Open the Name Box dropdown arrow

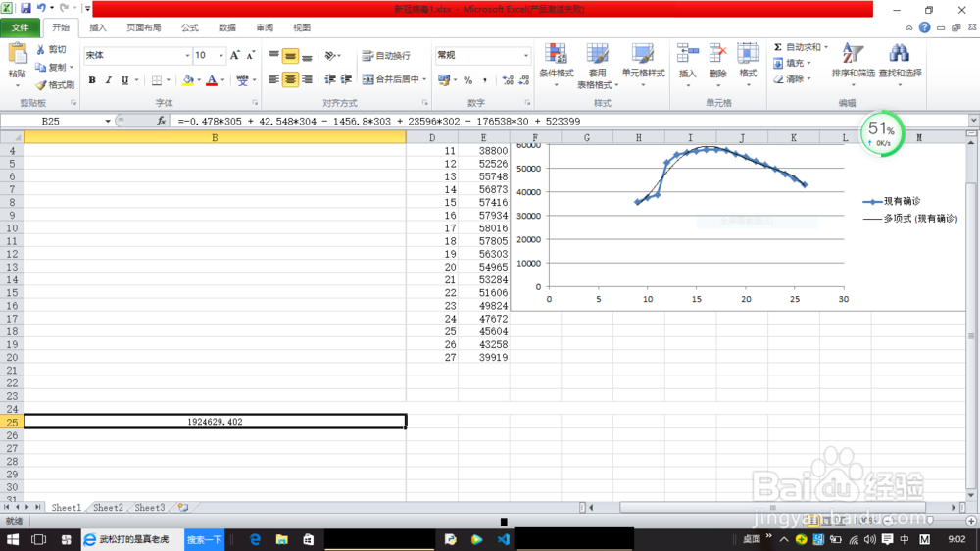pyautogui.click(x=108, y=121)
